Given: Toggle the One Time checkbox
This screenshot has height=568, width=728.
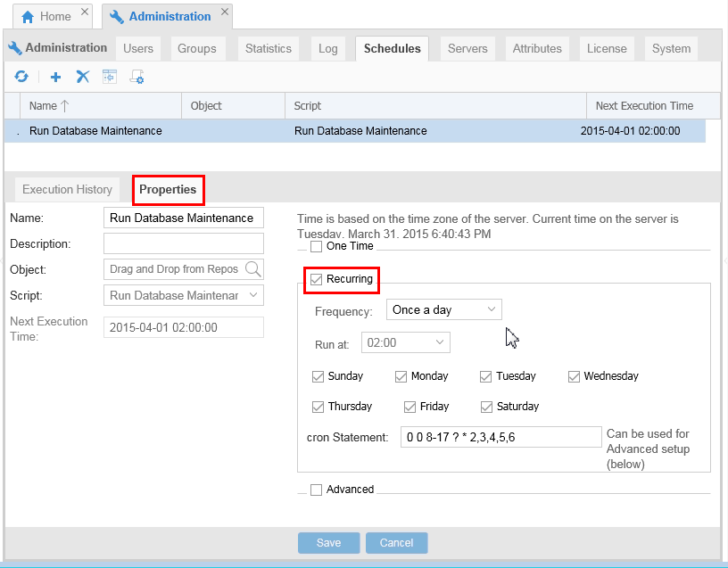Looking at the screenshot, I should pos(316,246).
